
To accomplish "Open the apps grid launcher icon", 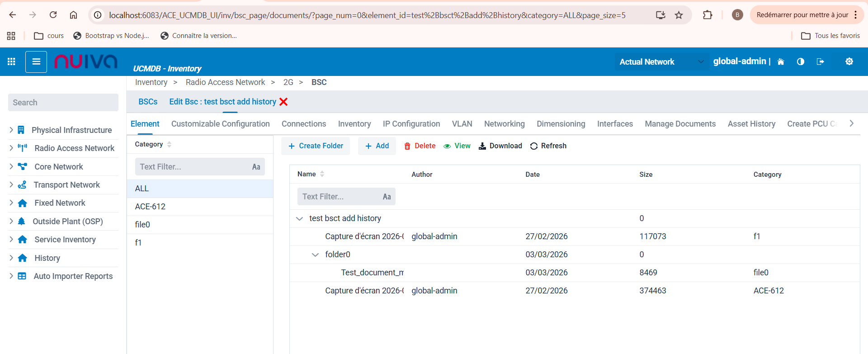I will click(11, 61).
